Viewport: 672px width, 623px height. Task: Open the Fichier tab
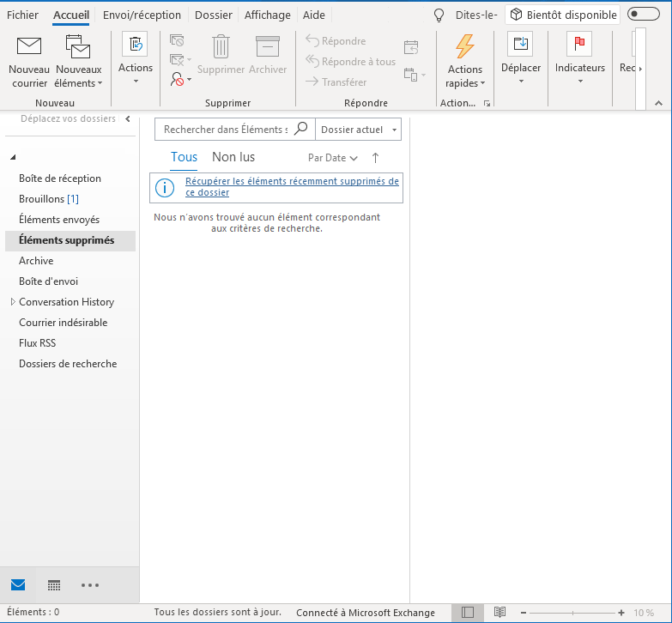[x=22, y=15]
